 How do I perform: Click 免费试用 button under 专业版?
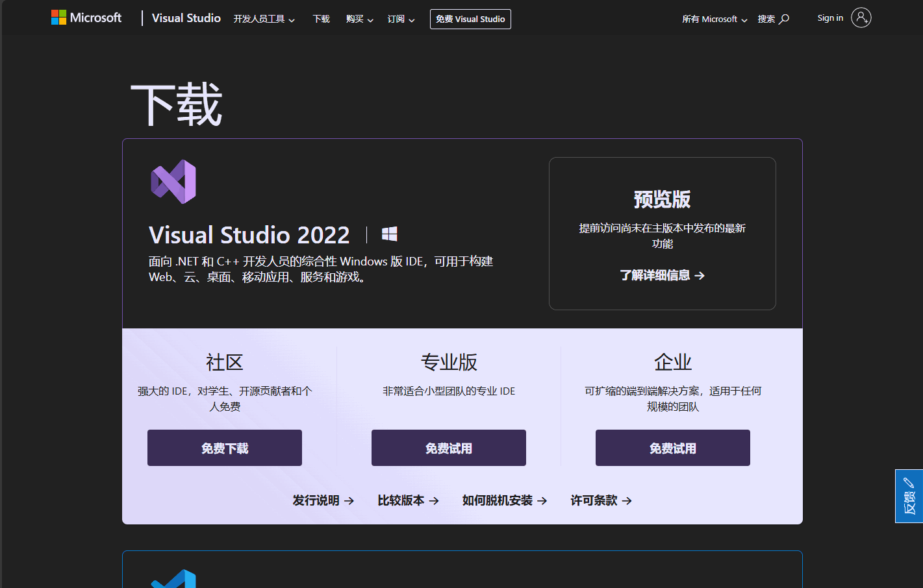pyautogui.click(x=449, y=448)
